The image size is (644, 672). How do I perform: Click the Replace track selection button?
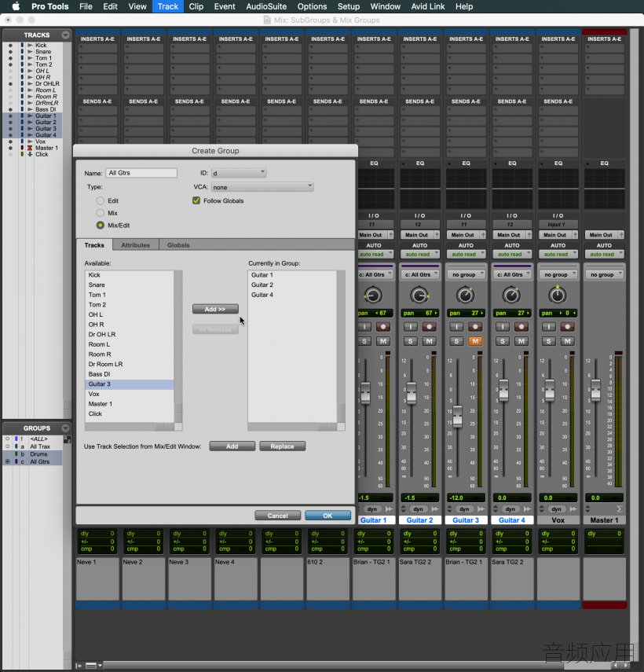282,446
